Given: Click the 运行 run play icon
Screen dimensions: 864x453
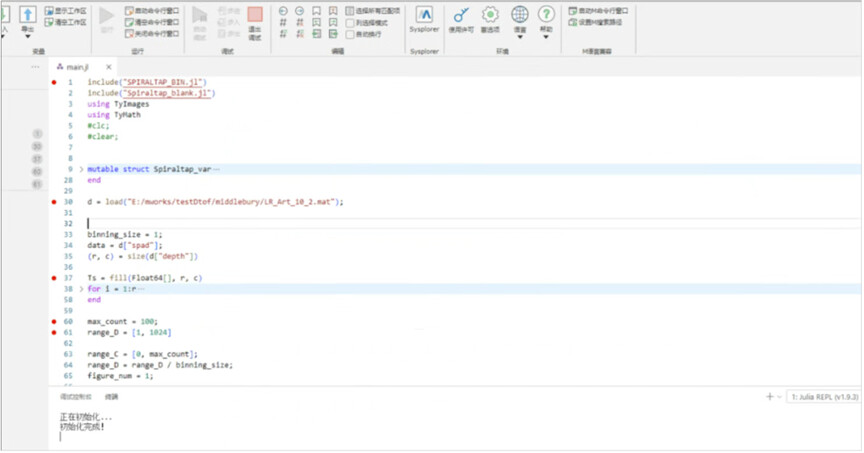Looking at the screenshot, I should click(x=107, y=16).
